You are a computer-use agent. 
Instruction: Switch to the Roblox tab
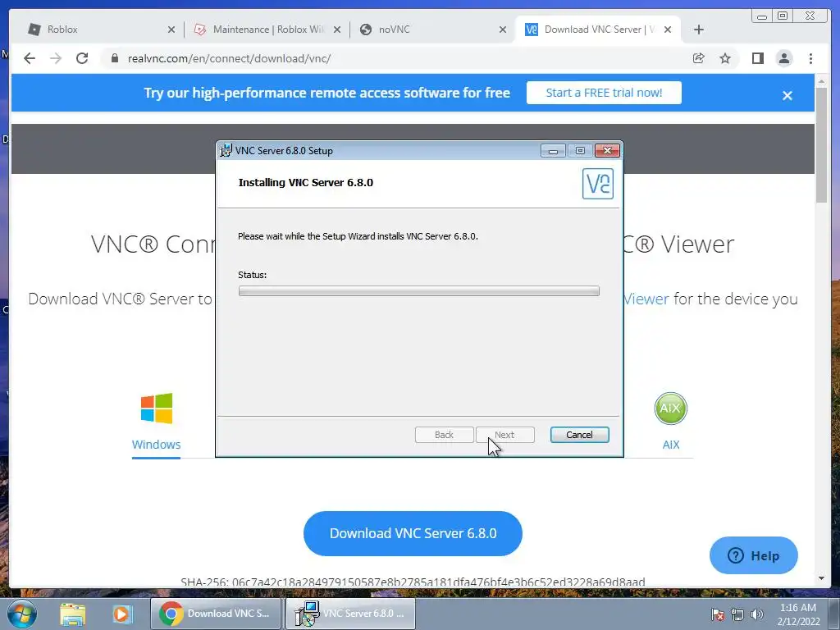(101, 30)
